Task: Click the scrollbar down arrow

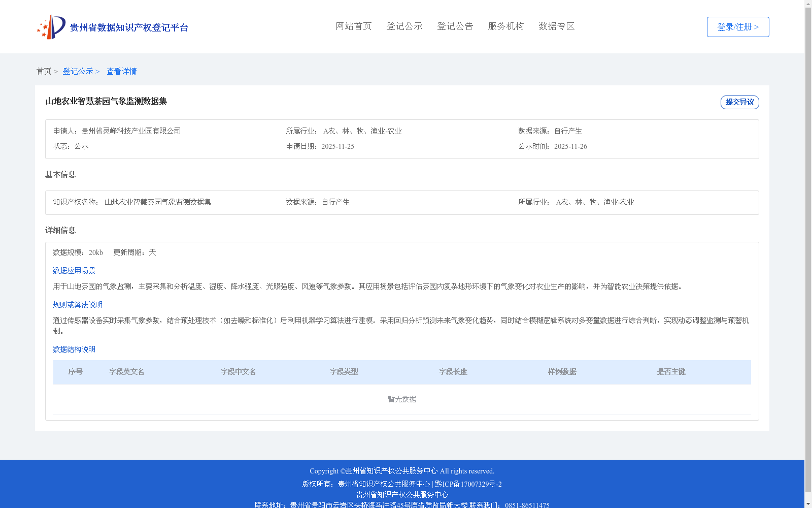Action: pos(808,504)
